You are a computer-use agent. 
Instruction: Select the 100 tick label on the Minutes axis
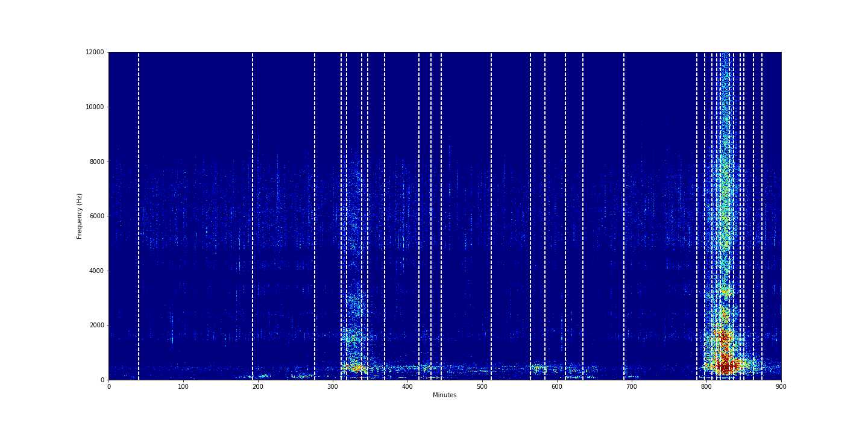[183, 386]
